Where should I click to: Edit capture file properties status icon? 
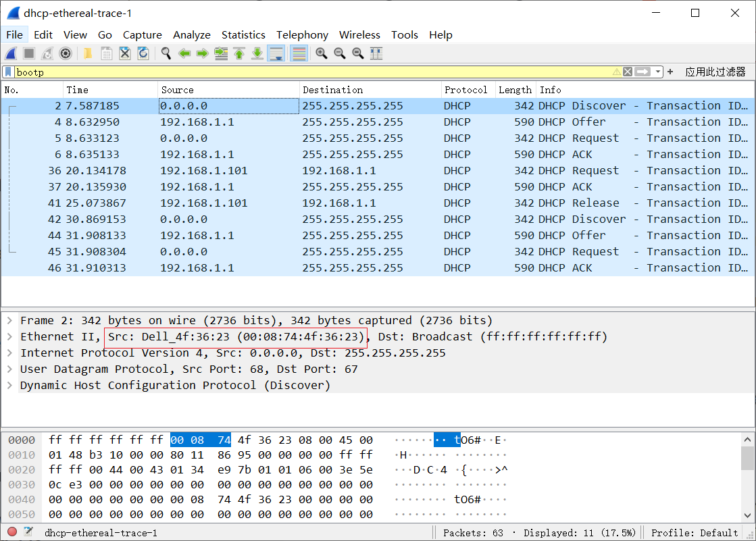pos(28,532)
